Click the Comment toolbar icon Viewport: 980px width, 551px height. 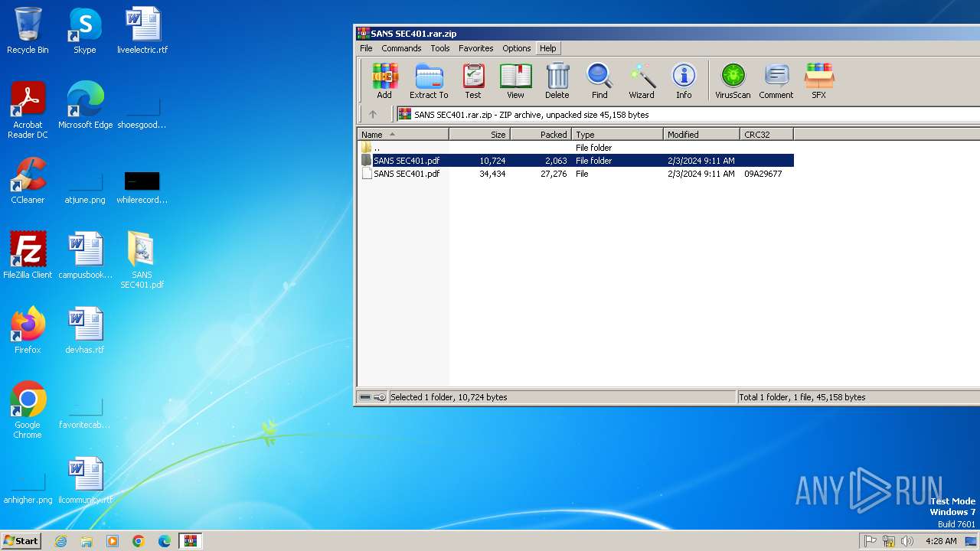tap(776, 82)
